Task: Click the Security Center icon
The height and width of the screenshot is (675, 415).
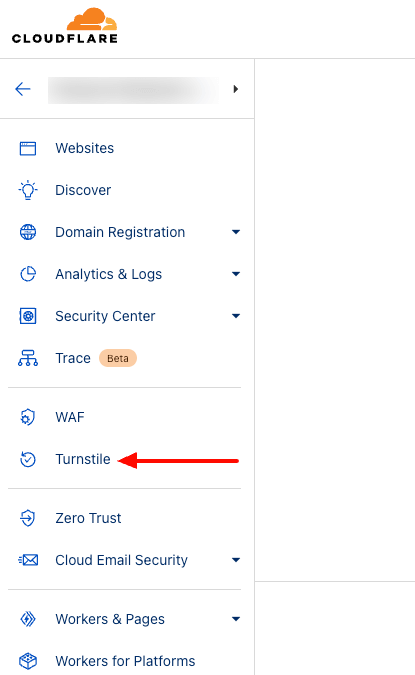Action: tap(28, 316)
